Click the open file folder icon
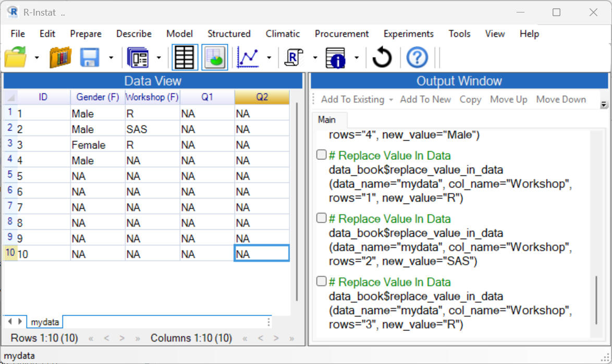This screenshot has height=364, width=612. pos(15,57)
